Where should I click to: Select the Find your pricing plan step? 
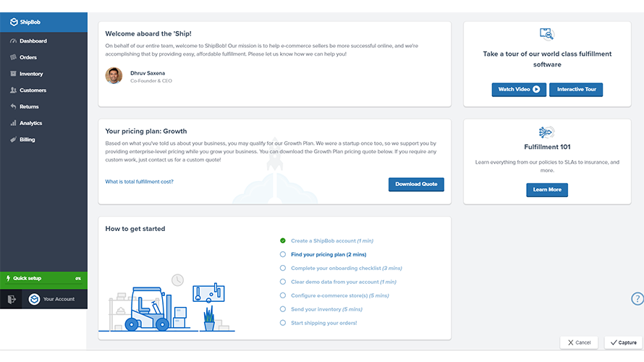328,255
